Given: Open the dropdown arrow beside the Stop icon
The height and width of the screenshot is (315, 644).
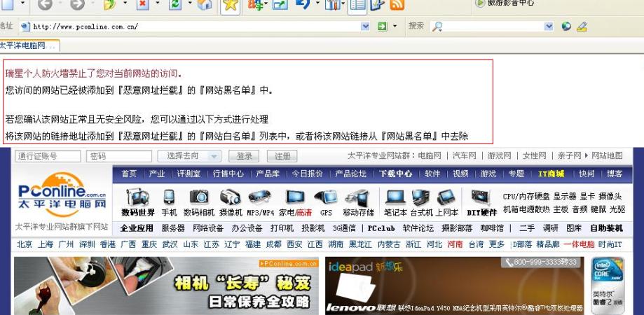Looking at the screenshot, I should [x=157, y=3].
